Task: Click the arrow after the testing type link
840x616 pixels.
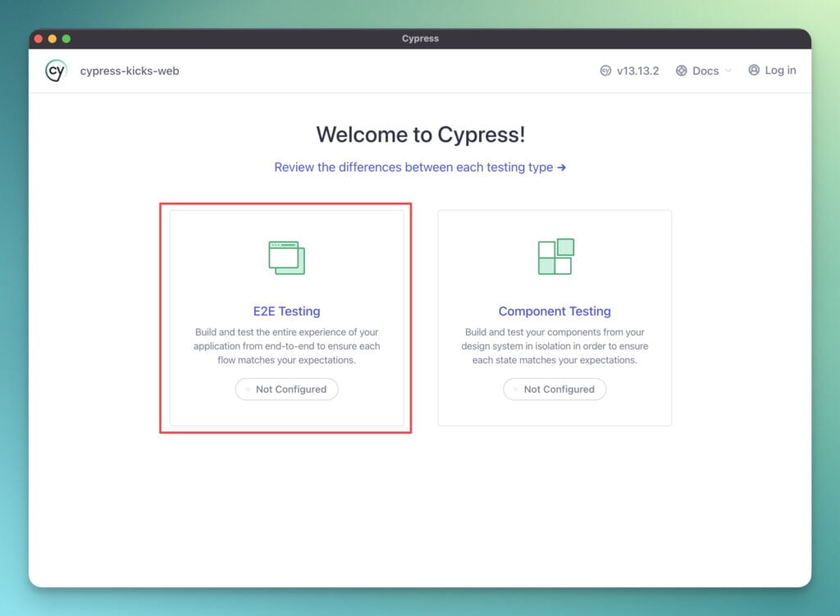Action: point(561,167)
